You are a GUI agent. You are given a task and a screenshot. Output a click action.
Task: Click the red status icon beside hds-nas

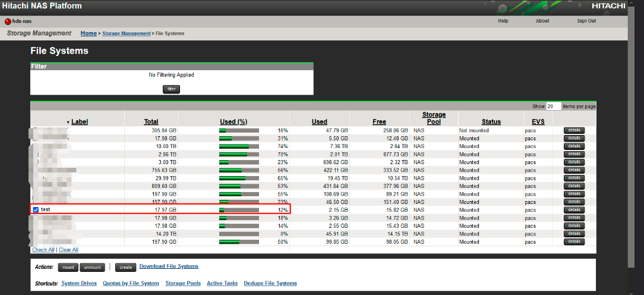click(x=8, y=21)
